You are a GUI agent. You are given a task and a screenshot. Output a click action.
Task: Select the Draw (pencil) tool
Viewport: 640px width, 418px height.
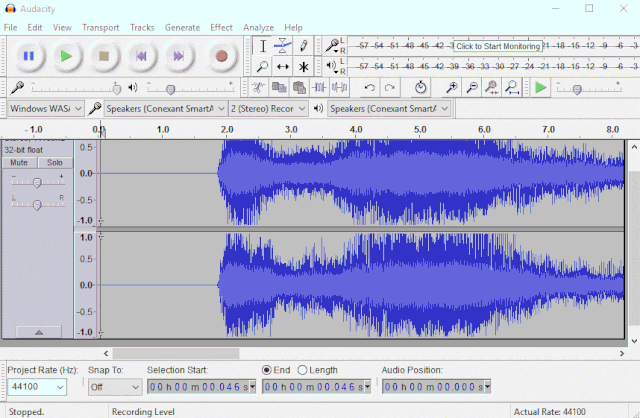coord(303,46)
